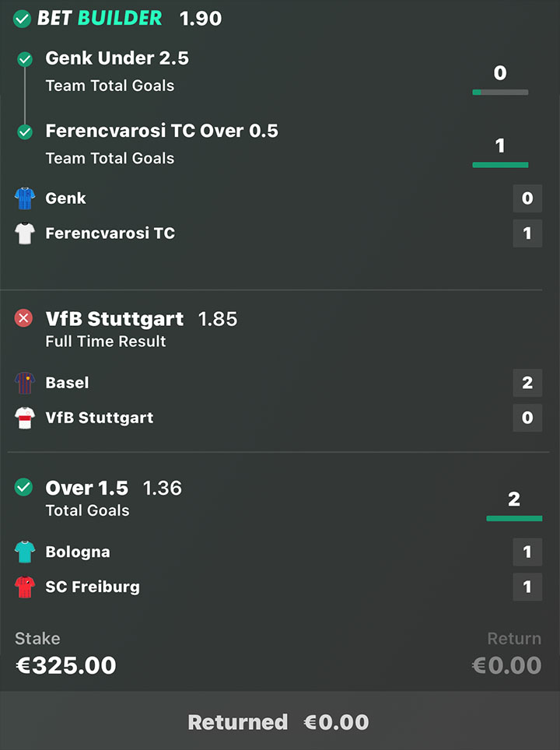
Task: Click the VfB Stuttgart jersey icon
Action: pos(25,418)
